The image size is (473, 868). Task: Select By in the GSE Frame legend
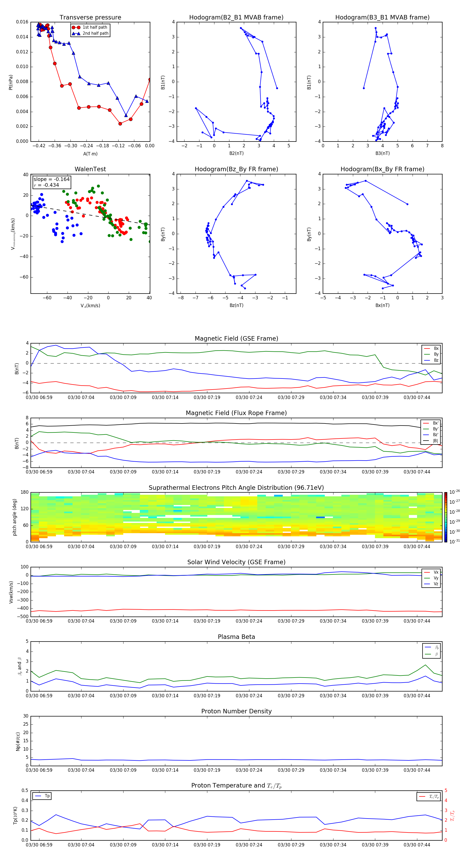(x=431, y=354)
